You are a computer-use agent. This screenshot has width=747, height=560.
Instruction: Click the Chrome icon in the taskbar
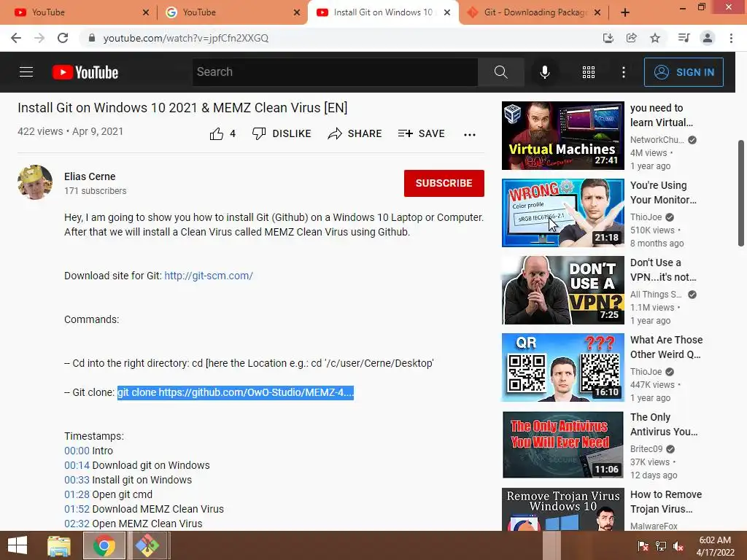click(104, 545)
